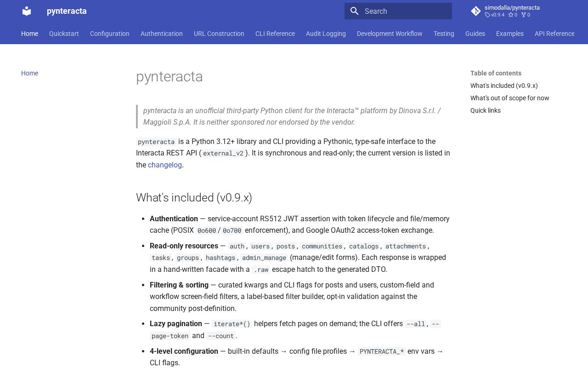Open the URL Construction tab

click(x=219, y=34)
